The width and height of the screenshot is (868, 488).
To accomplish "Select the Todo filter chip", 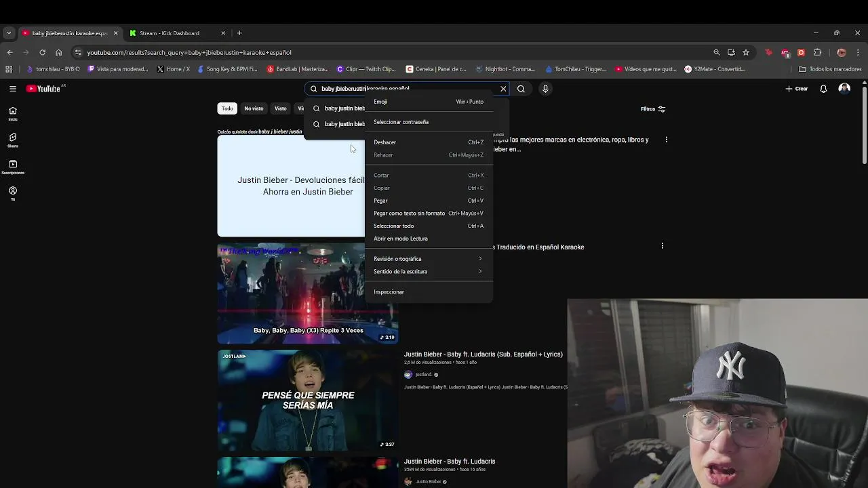I will click(x=227, y=108).
